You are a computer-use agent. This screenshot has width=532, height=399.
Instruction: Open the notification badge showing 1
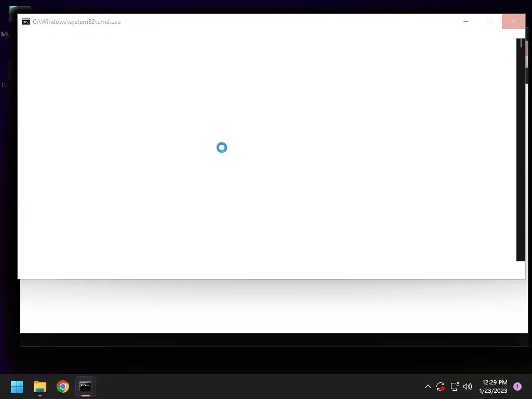pos(517,387)
